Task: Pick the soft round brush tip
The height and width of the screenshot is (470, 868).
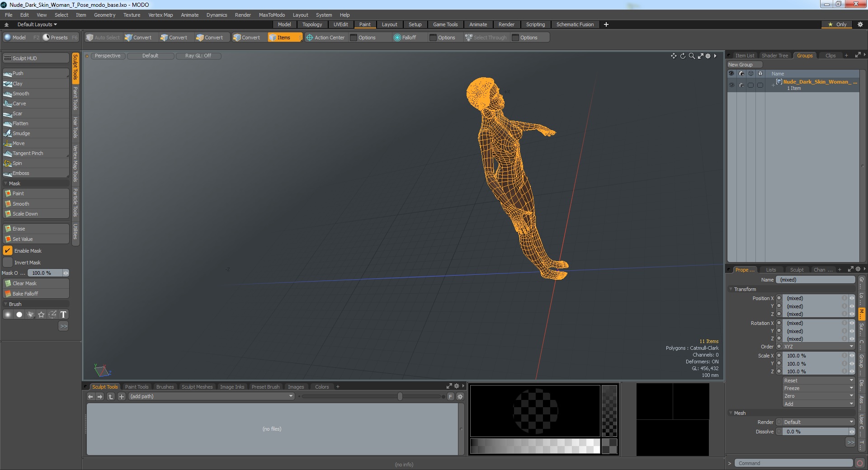Action: pos(8,315)
